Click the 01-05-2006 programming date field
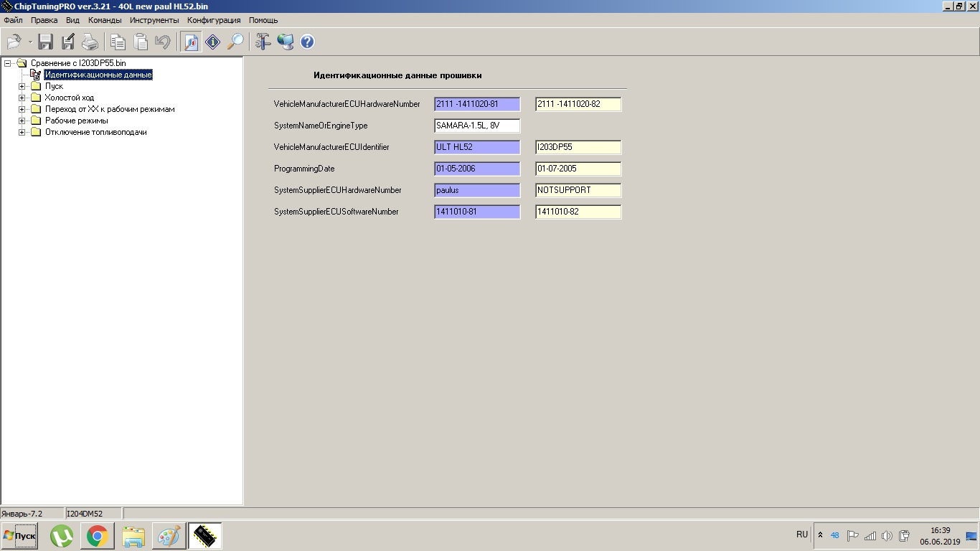Viewport: 980px width, 551px height. (477, 169)
